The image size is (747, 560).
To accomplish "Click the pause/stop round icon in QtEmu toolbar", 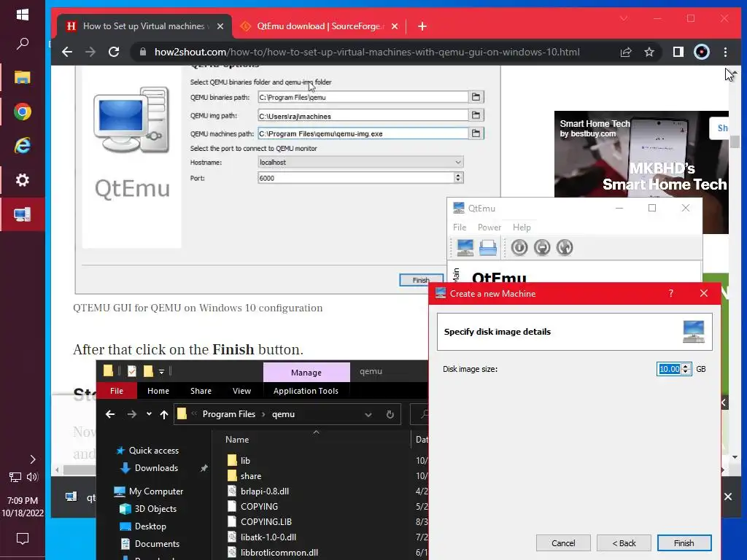I will point(542,248).
